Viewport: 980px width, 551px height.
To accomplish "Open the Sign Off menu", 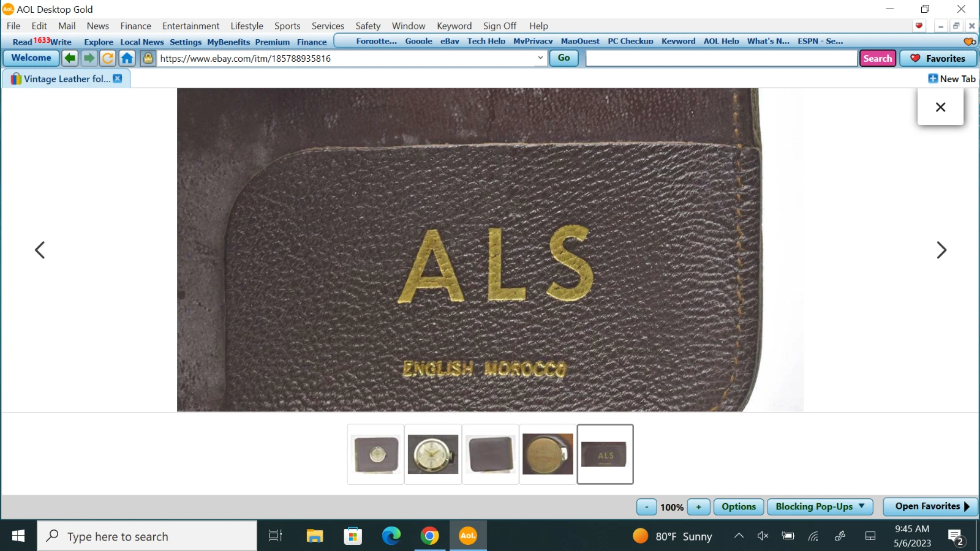I will click(x=499, y=26).
